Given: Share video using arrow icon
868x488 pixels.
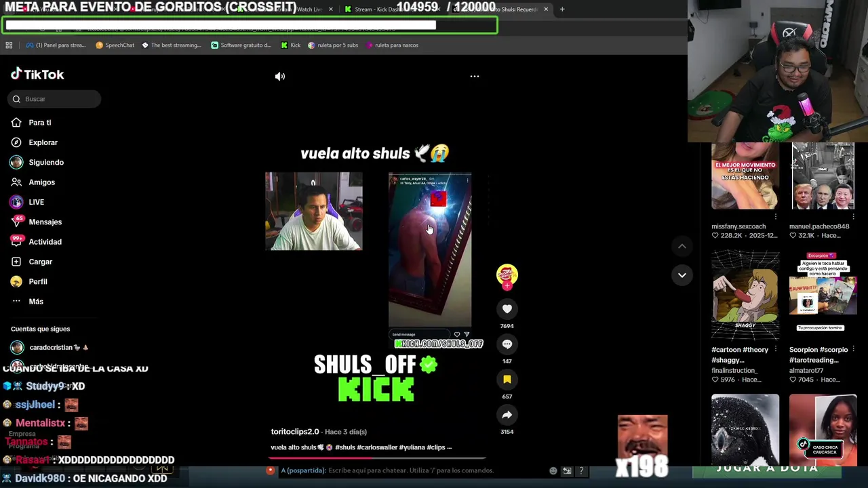Looking at the screenshot, I should 507,415.
